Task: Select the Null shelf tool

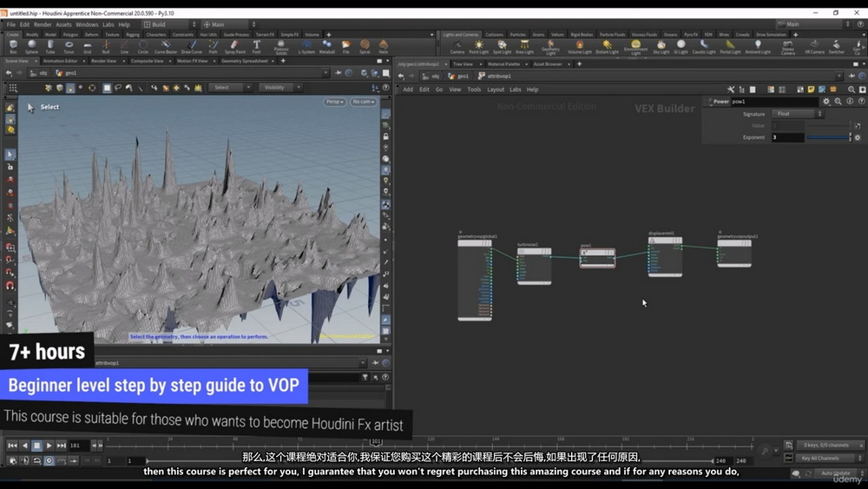Action: 106,47
